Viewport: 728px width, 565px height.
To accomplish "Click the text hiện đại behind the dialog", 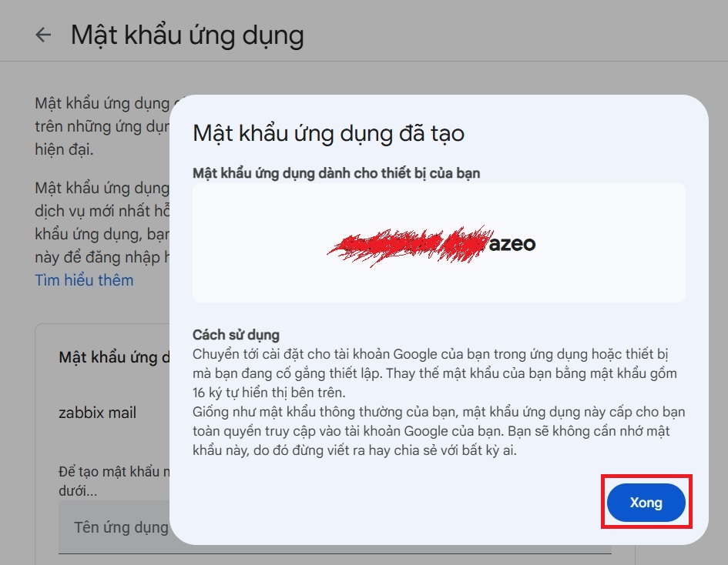I will (x=64, y=149).
